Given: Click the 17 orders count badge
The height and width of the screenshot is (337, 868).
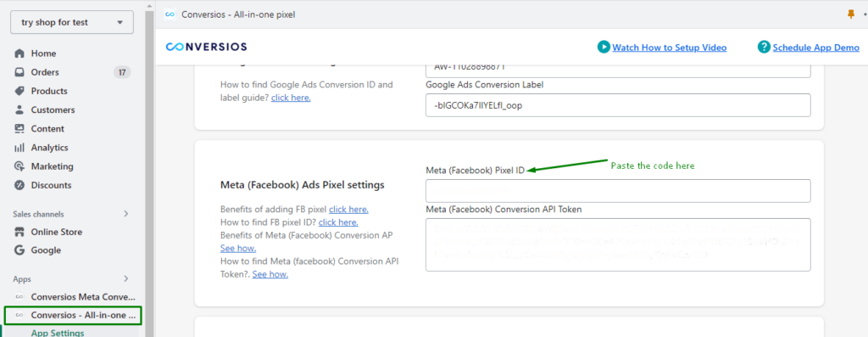Looking at the screenshot, I should coord(122,72).
